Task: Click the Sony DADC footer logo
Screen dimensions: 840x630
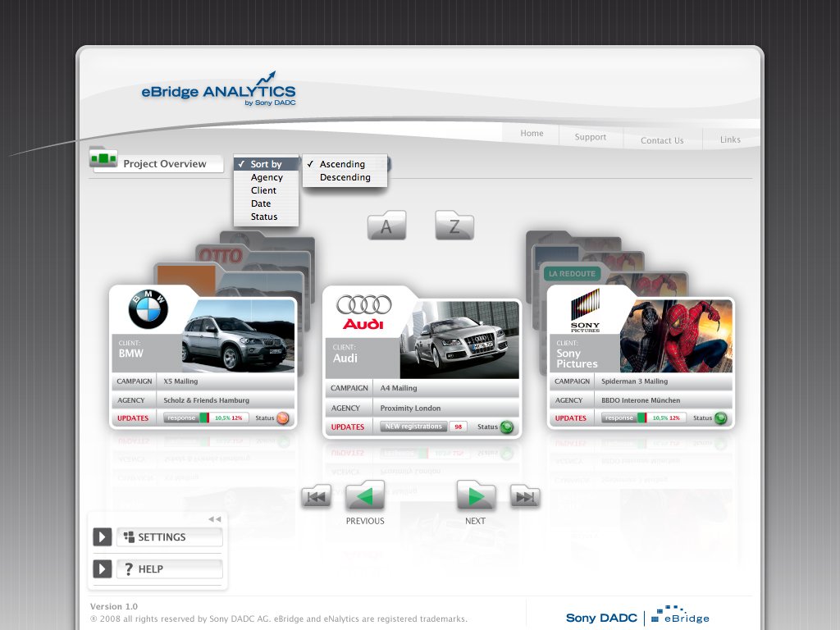Action: coord(601,618)
